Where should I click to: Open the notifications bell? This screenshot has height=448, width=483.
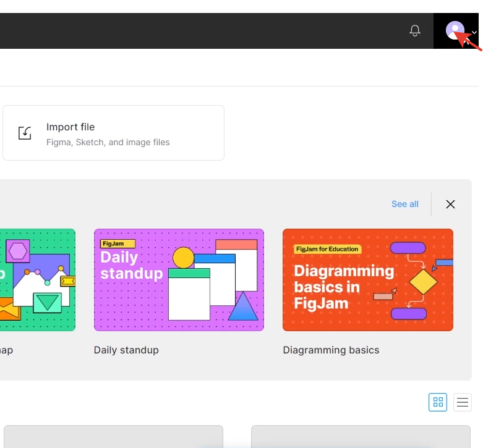point(414,30)
